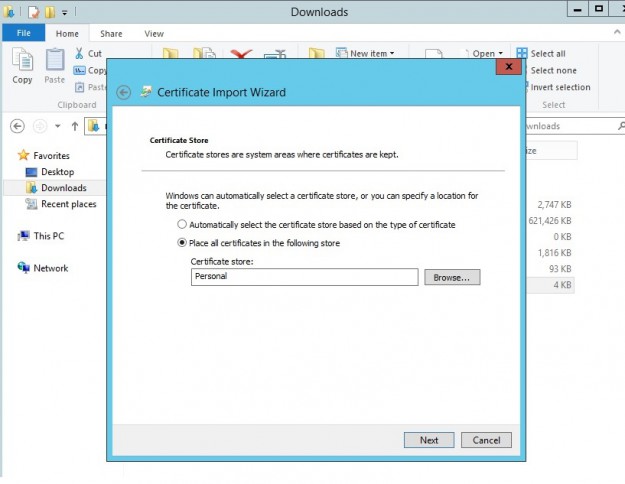Click the Copy icon in Explorer ribbon
This screenshot has width=625, height=484.
tap(22, 60)
